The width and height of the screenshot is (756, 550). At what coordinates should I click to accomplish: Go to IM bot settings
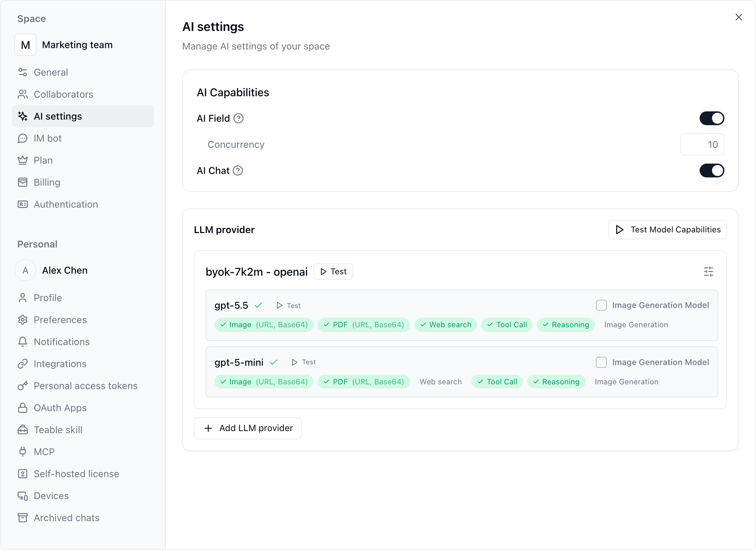(82, 138)
